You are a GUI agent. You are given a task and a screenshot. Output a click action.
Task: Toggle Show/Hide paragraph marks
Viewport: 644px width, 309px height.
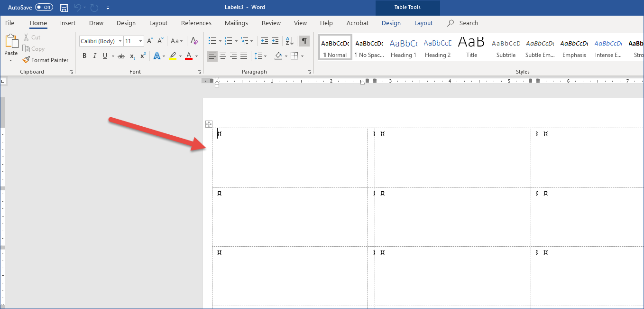304,41
